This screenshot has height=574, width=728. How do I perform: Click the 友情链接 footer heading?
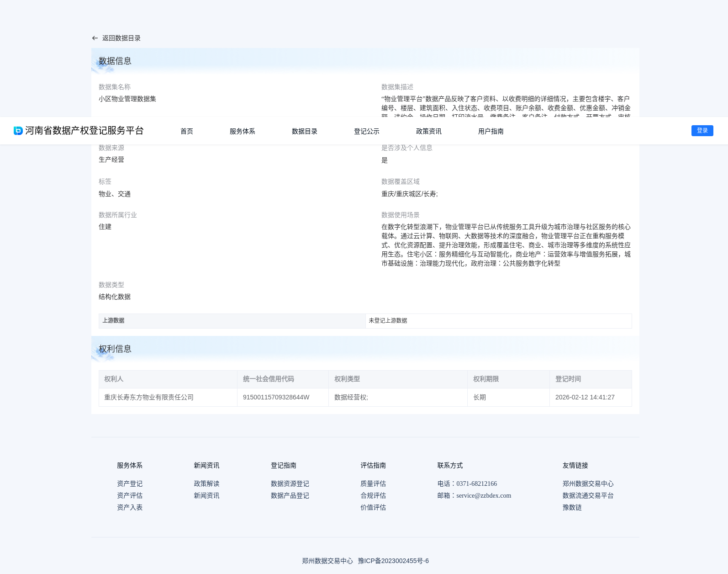(575, 465)
